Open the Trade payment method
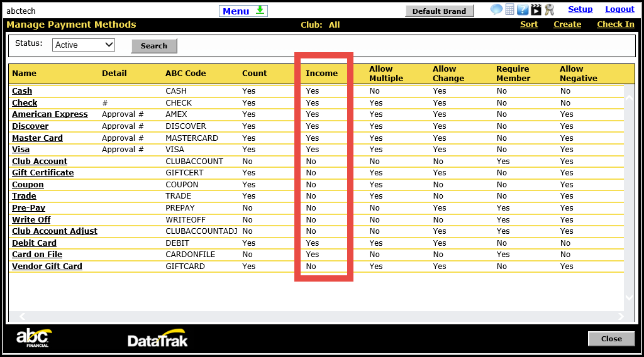 coord(24,195)
